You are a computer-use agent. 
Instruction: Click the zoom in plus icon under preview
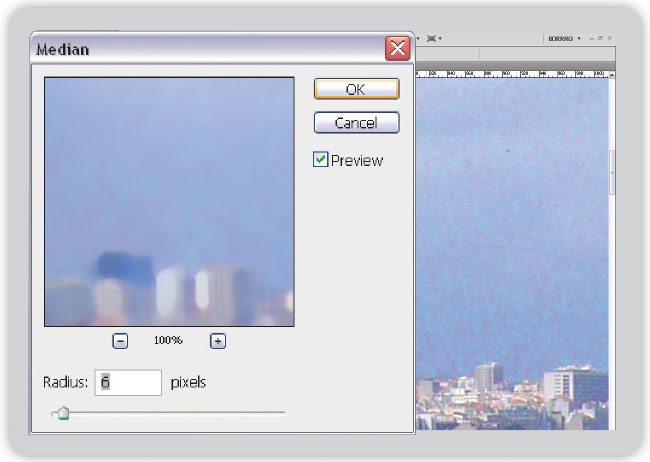217,341
